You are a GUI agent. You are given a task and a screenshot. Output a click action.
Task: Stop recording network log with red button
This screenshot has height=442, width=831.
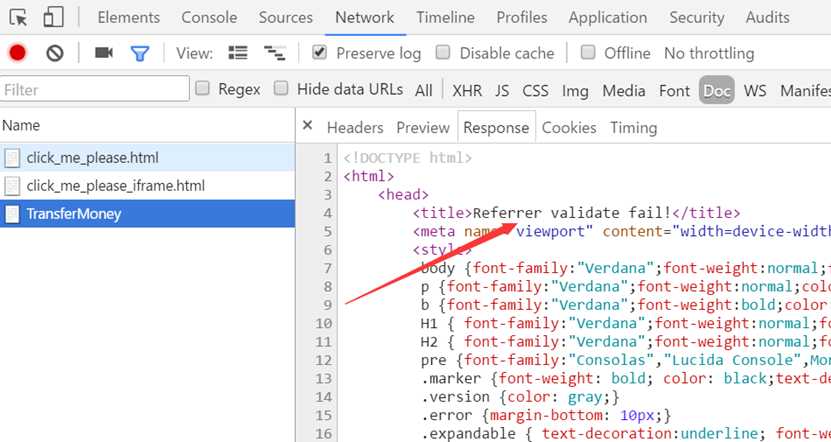(17, 53)
